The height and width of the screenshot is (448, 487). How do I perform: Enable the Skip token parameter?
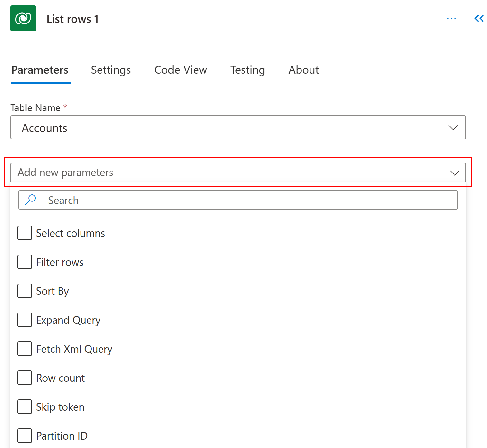click(24, 406)
